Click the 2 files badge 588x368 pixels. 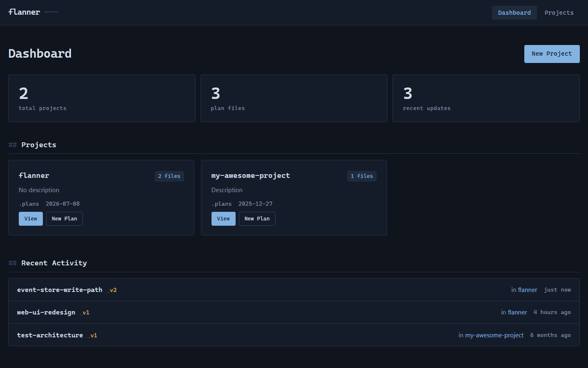click(169, 176)
